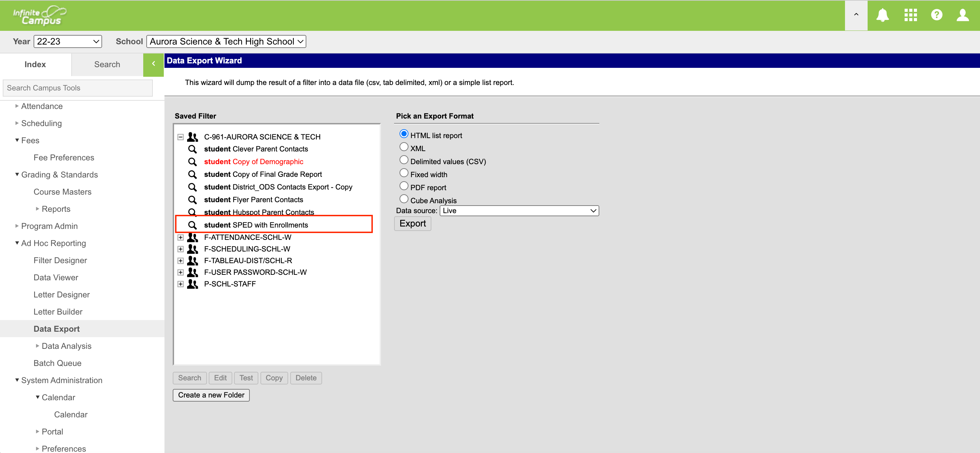Click magnifier icon beside Copy of Final Grade Report
Viewport: 980px width, 453px height.
point(193,174)
